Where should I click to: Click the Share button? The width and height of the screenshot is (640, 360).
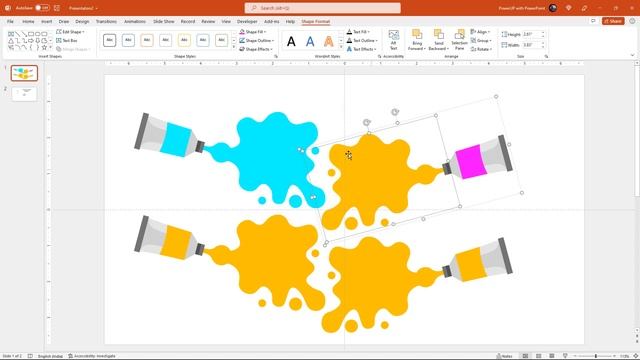coord(613,21)
